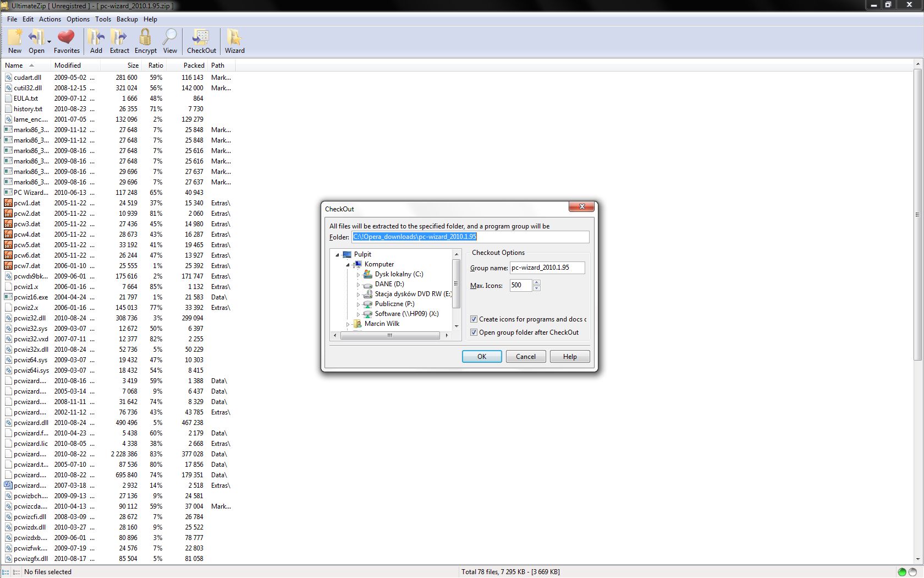Image resolution: width=924 pixels, height=578 pixels.
Task: Close the CheckOut dialog with X button
Action: point(581,207)
